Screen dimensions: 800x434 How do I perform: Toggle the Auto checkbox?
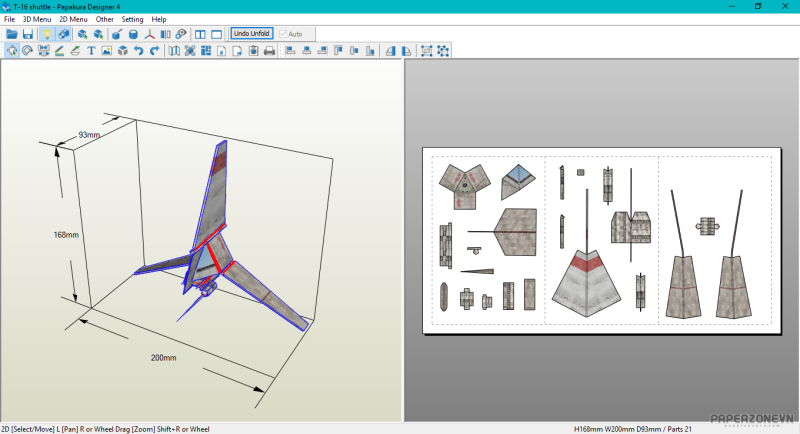tap(284, 34)
